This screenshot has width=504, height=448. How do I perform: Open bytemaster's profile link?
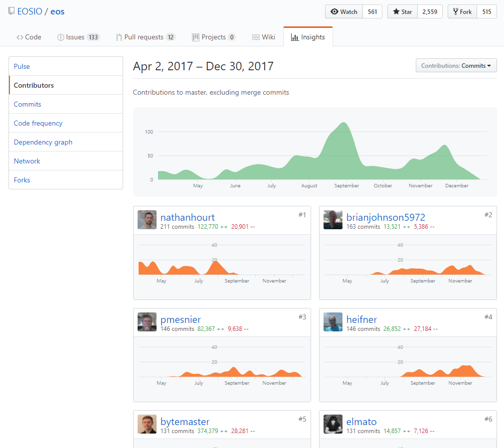tap(185, 422)
